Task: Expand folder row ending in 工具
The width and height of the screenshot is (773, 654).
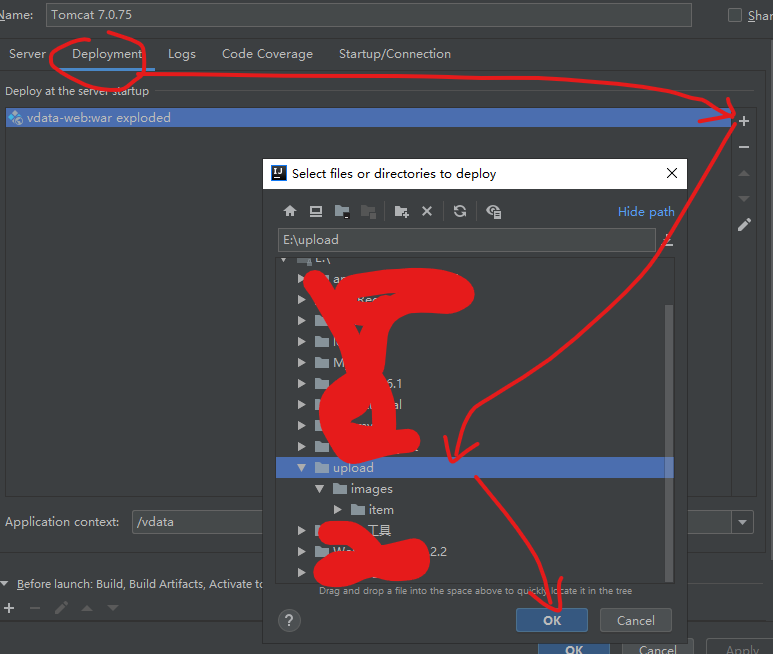Action: point(302,531)
